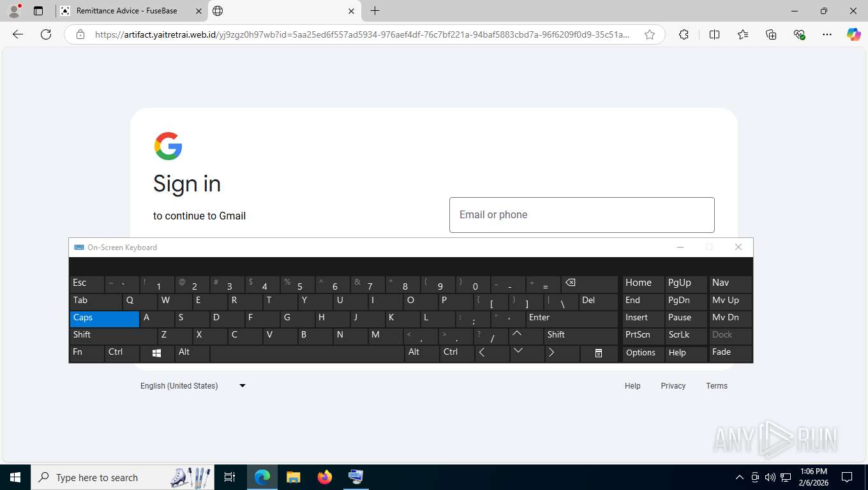The image size is (868, 490).
Task: Click the backspace key icon
Action: pos(589,284)
